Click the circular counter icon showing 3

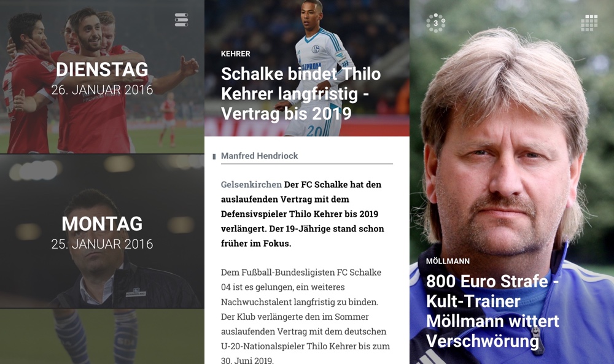(436, 23)
